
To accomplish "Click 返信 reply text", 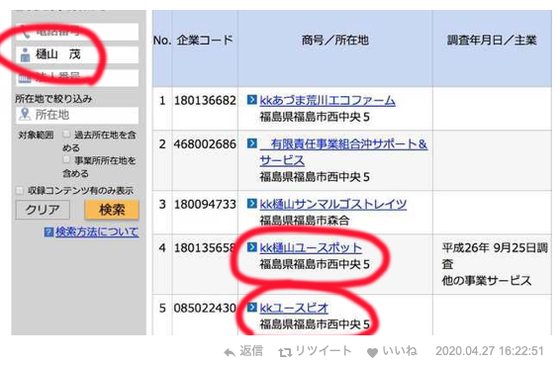I will pos(251,351).
